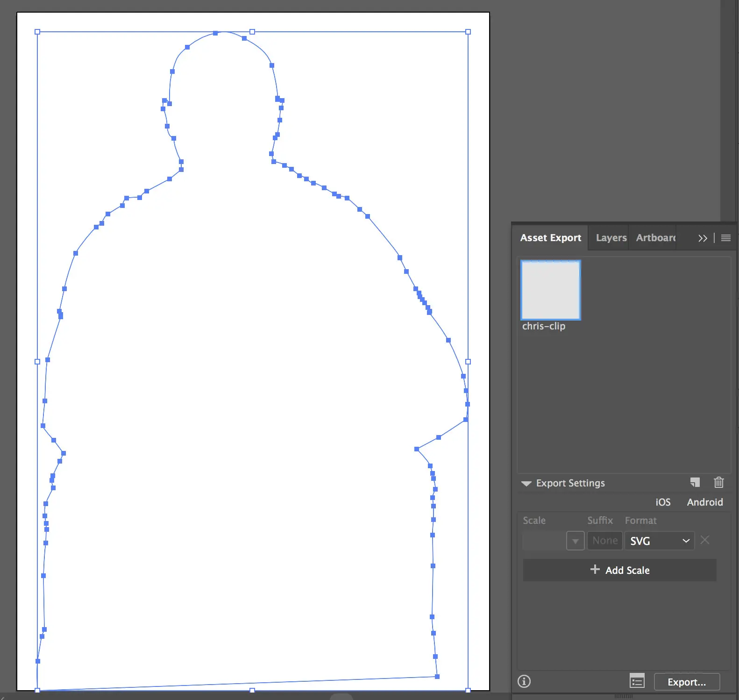
Task: Click the Export... button
Action: (687, 682)
